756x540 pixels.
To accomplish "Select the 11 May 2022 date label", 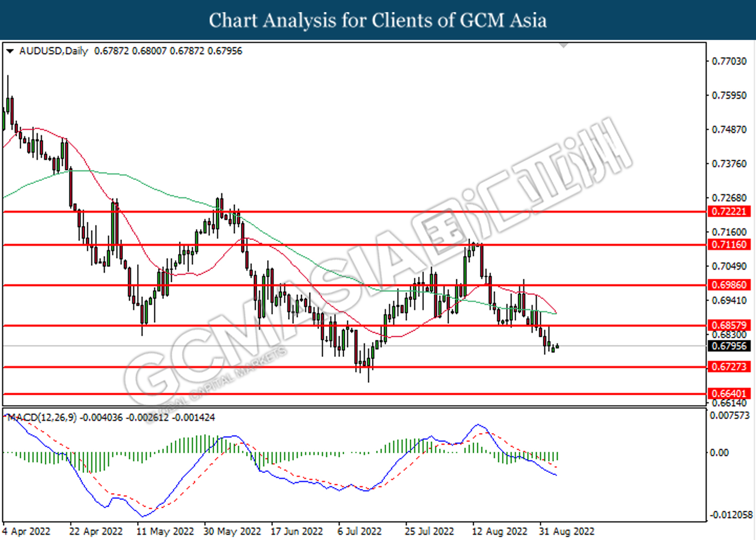I will (x=165, y=531).
